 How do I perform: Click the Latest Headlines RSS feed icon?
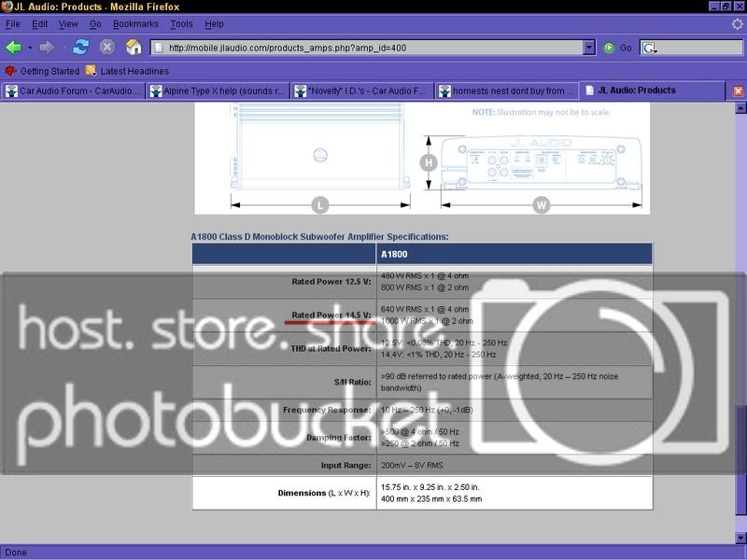[x=91, y=71]
